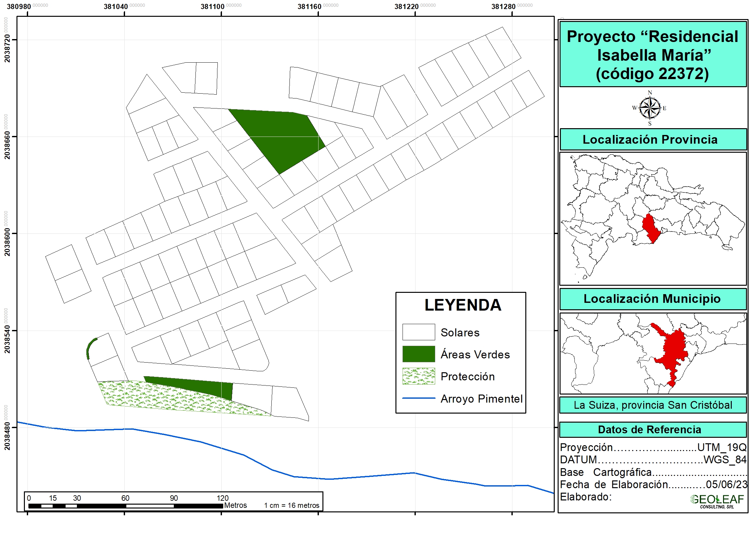
Task: Click the north compass rose icon
Action: click(x=649, y=108)
